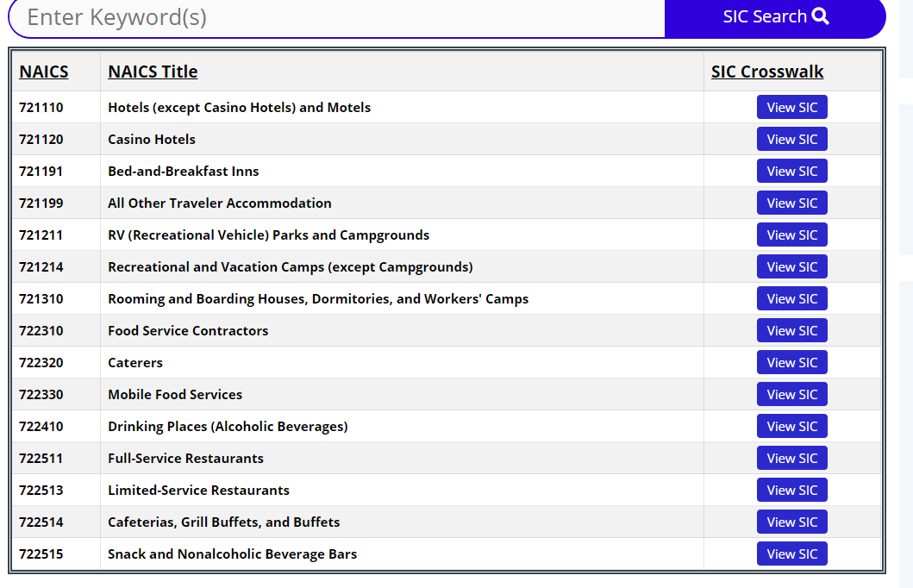
Task: View SIC for Bed-and-Breakfast Inns
Action: [x=792, y=172]
